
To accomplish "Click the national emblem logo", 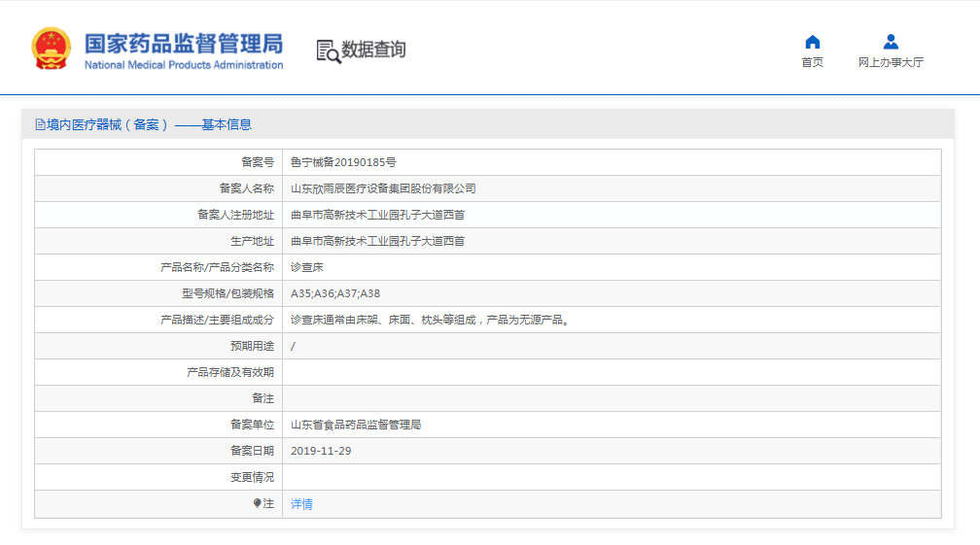I will click(51, 49).
